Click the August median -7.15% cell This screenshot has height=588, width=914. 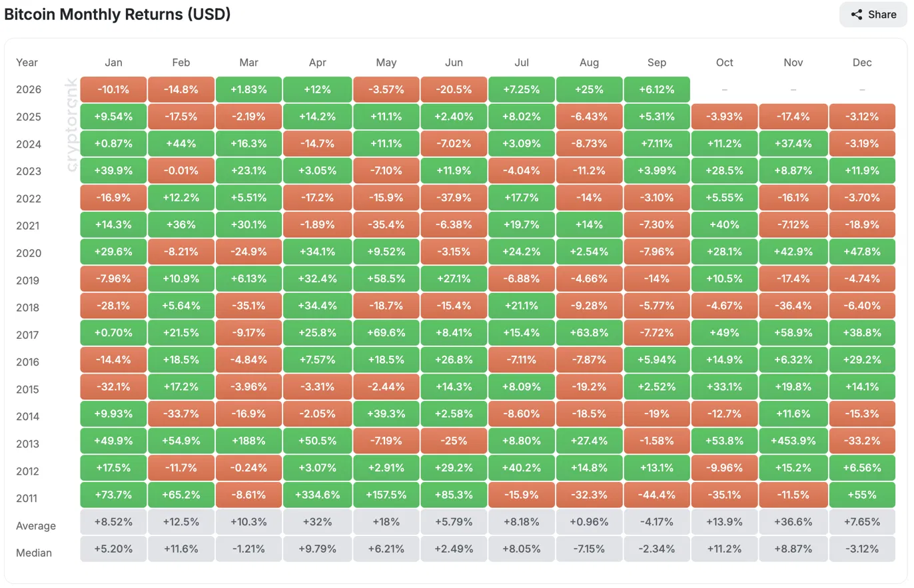(x=590, y=549)
